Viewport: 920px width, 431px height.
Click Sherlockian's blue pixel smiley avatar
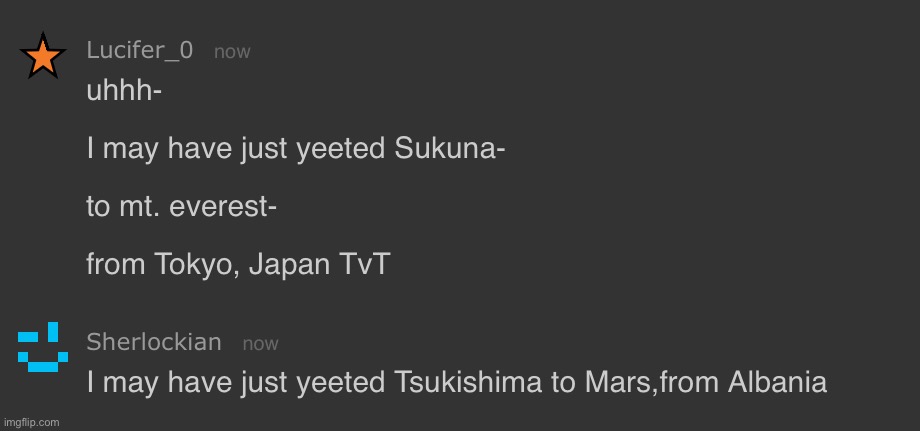pyautogui.click(x=43, y=346)
